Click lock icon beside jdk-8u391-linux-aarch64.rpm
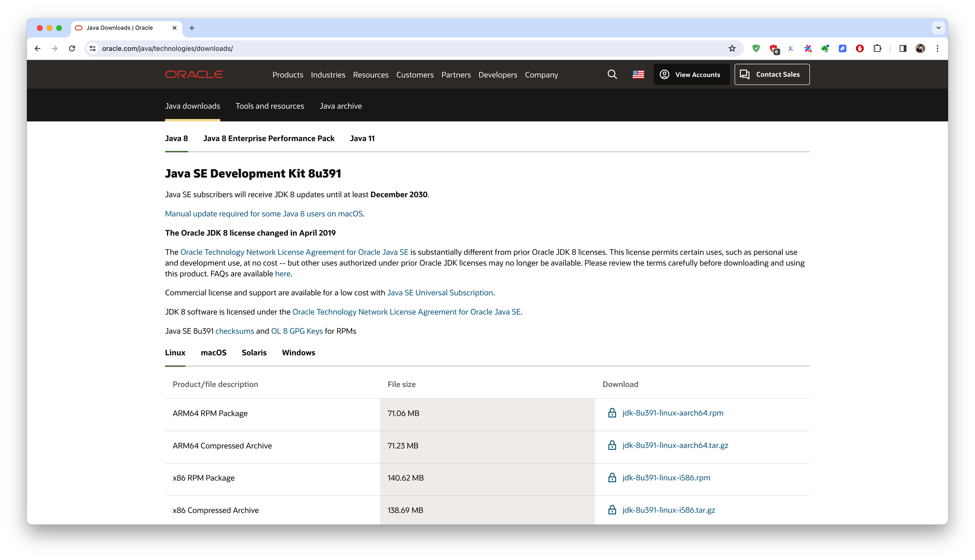The width and height of the screenshot is (975, 560). pyautogui.click(x=612, y=413)
